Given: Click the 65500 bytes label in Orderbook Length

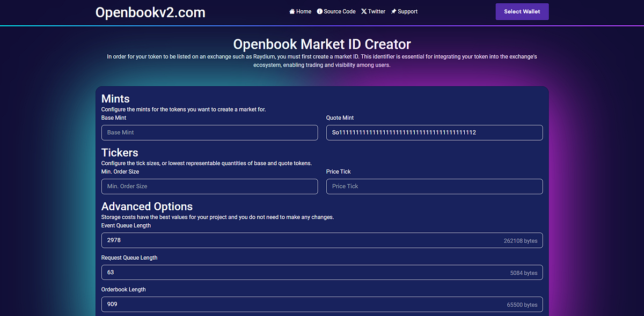Looking at the screenshot, I should click(x=522, y=304).
